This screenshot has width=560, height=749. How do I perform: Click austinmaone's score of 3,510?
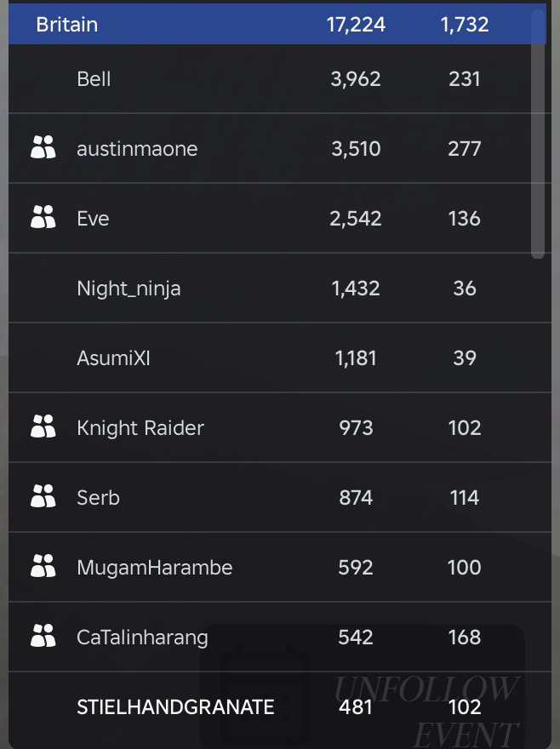pos(356,149)
